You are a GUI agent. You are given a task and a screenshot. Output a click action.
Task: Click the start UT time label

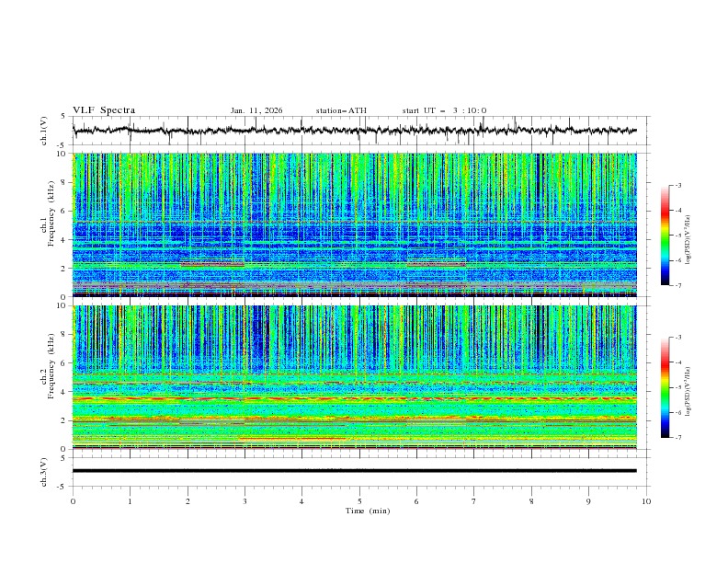pyautogui.click(x=444, y=110)
